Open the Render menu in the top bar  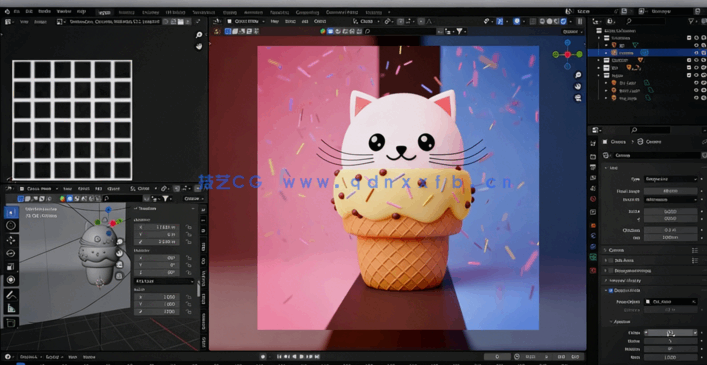[x=44, y=11]
